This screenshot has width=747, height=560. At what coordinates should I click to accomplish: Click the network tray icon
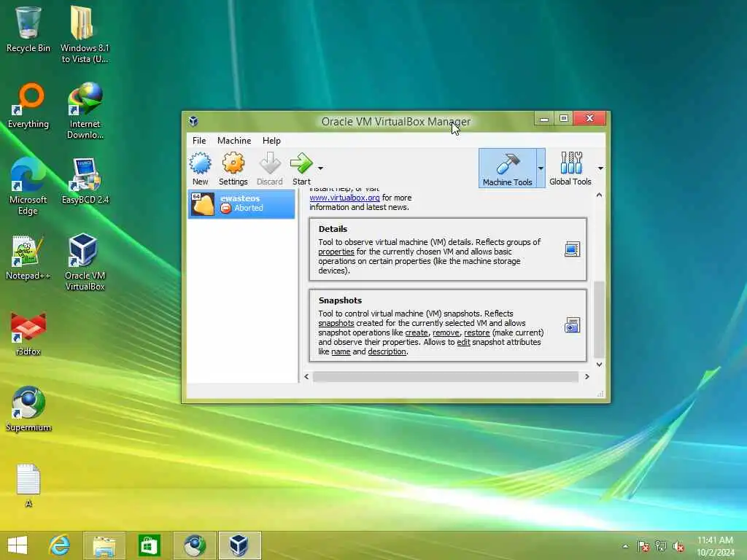(x=661, y=546)
